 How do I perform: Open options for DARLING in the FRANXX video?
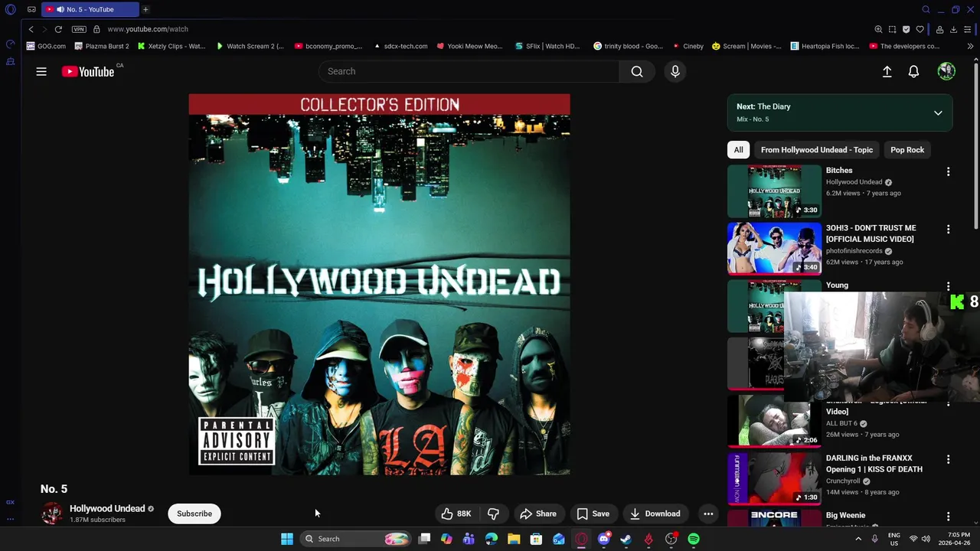click(x=948, y=459)
